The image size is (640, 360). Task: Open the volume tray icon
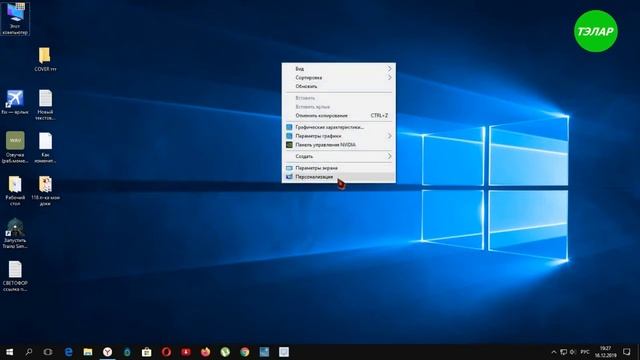tap(573, 352)
